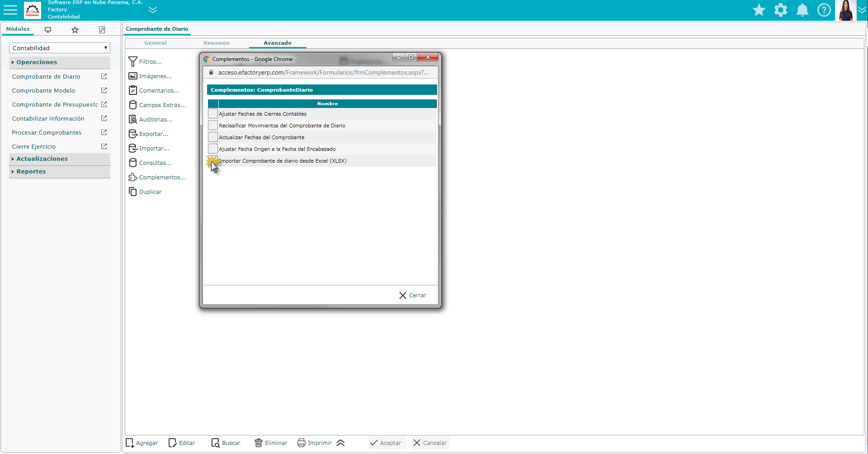Open Consultas option

coord(150,163)
